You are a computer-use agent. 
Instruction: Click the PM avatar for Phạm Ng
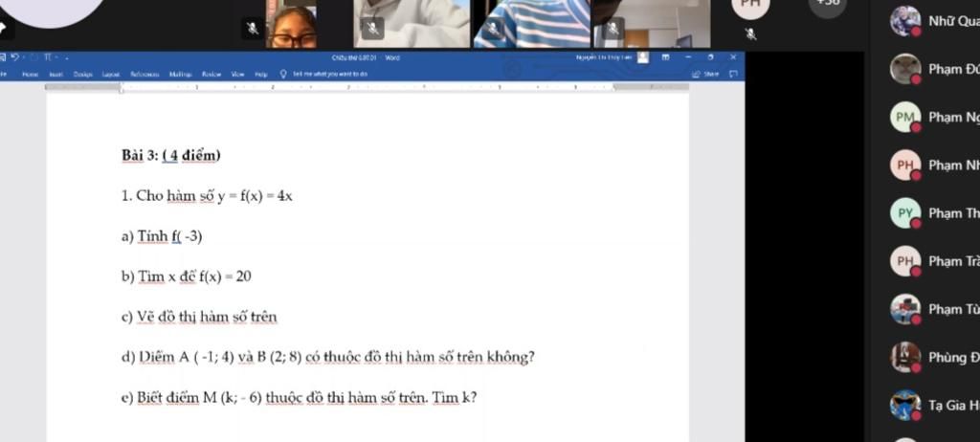tap(905, 117)
